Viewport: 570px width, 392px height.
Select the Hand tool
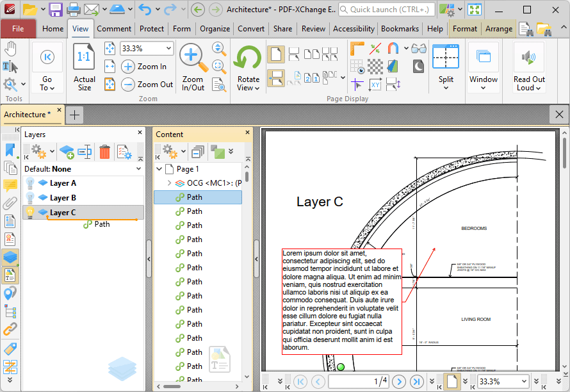11,49
